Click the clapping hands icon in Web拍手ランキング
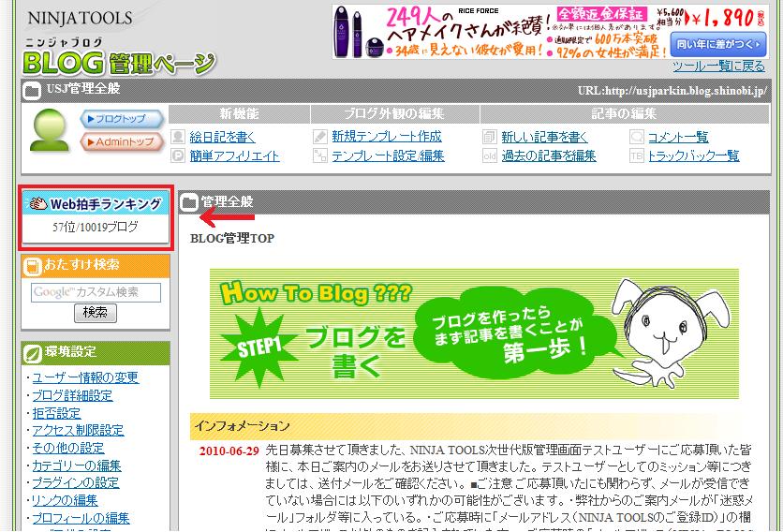 [38, 204]
